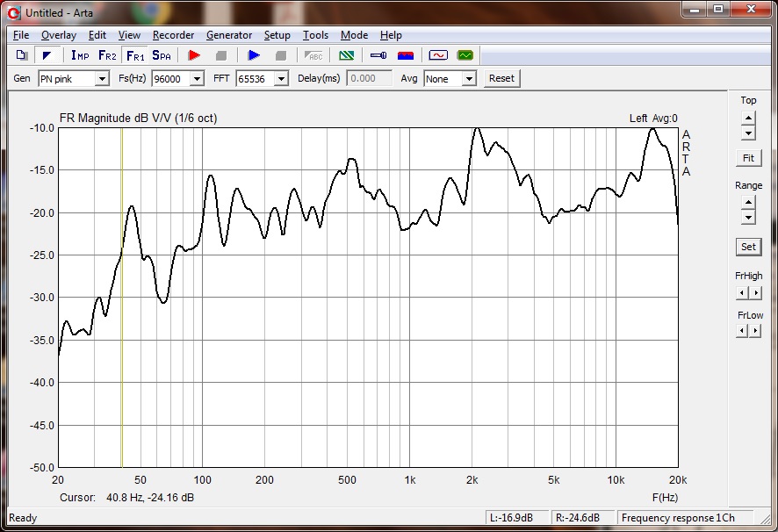Decrease graph Range with down arrow

(x=748, y=217)
